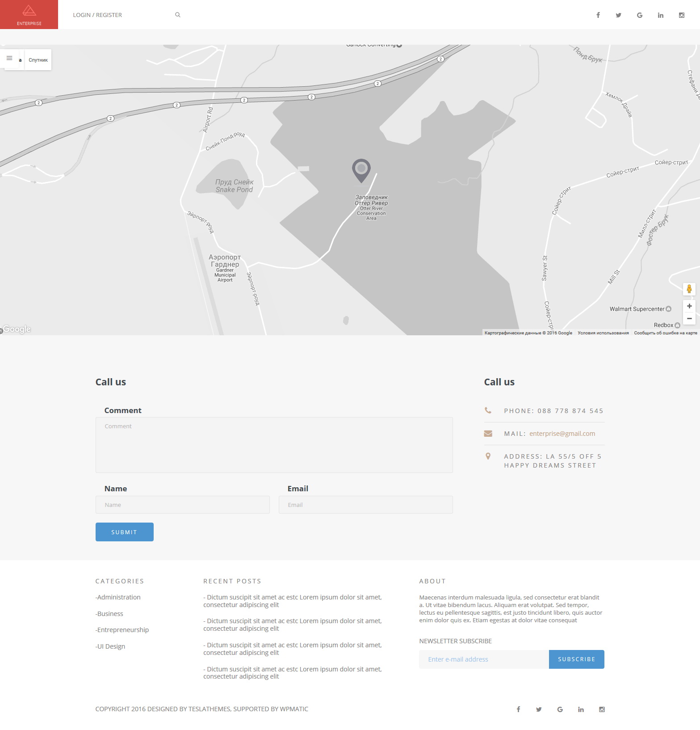Zoom in on the map
This screenshot has width=700, height=730.
click(x=689, y=306)
